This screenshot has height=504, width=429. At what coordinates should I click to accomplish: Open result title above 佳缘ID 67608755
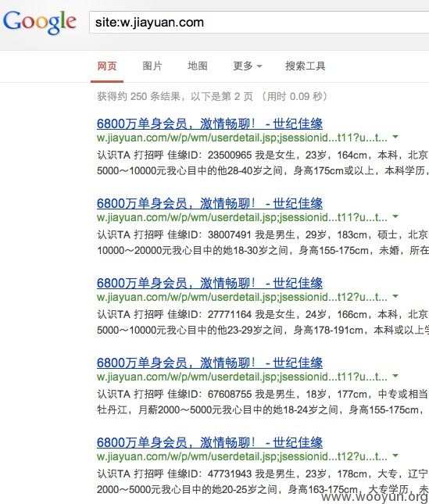[x=209, y=363]
